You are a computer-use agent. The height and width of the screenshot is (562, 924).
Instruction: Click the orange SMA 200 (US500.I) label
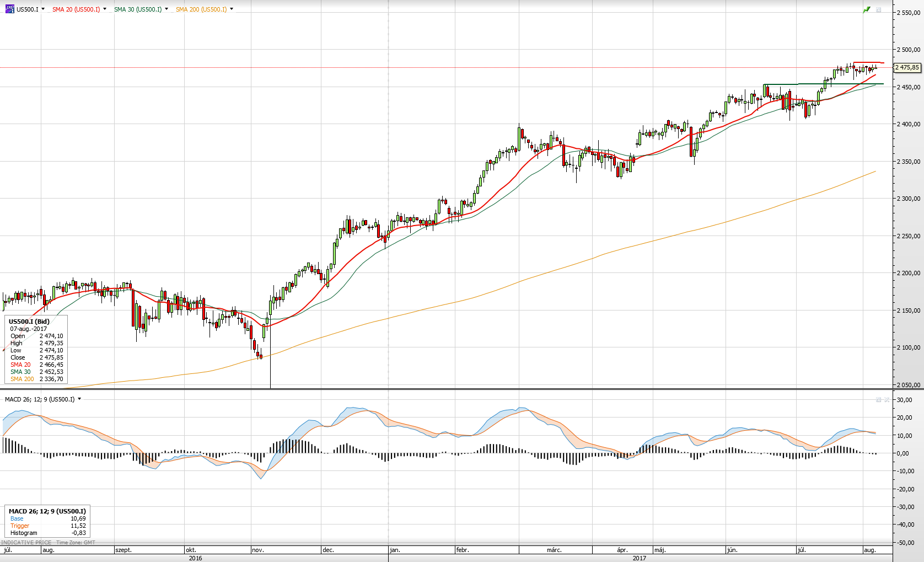[x=201, y=9]
